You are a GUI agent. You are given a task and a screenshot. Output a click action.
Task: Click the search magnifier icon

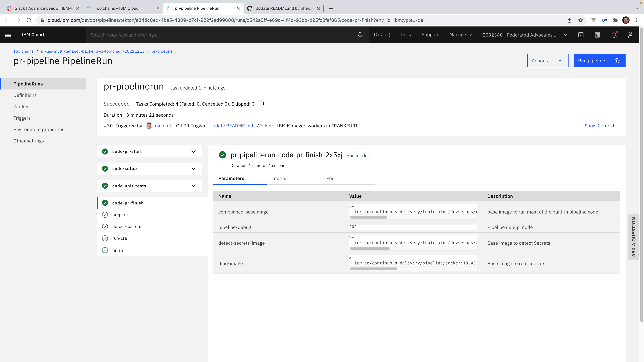tap(360, 35)
